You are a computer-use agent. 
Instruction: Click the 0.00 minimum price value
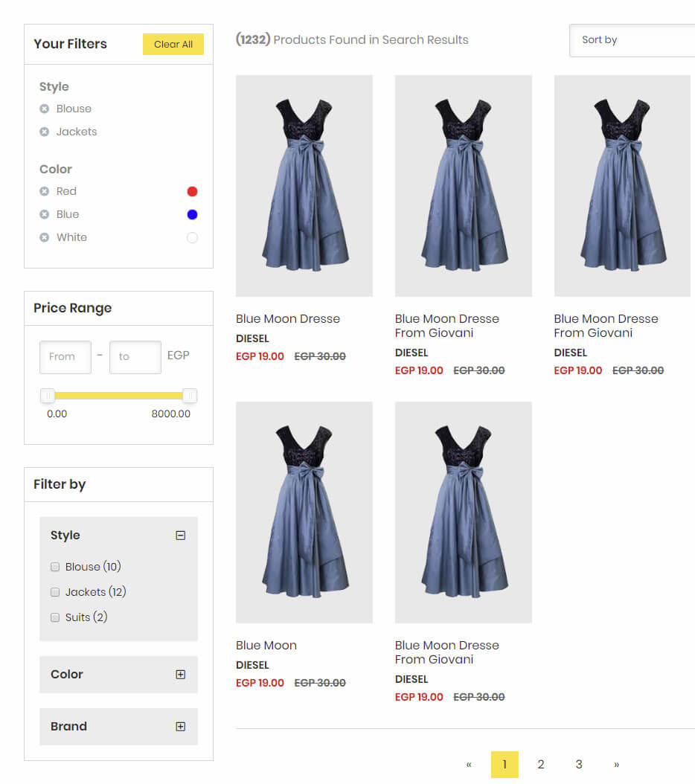(x=57, y=414)
